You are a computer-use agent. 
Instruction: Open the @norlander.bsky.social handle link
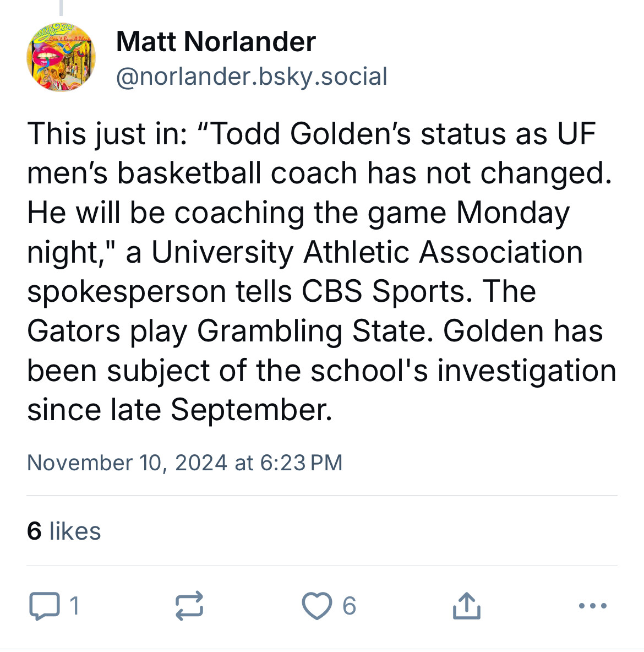(x=252, y=77)
